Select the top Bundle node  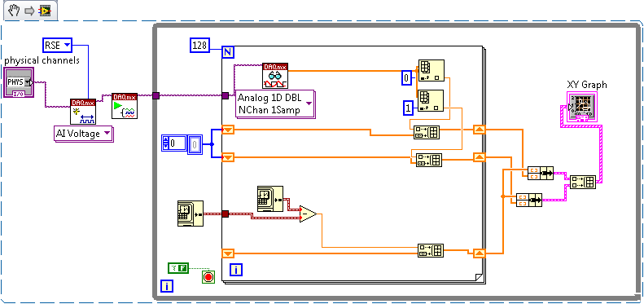(540, 173)
